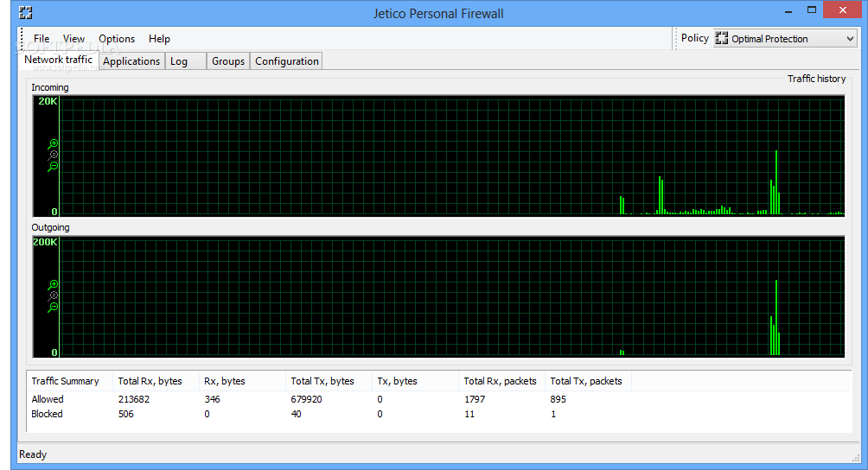Click the Policy label

tap(695, 38)
